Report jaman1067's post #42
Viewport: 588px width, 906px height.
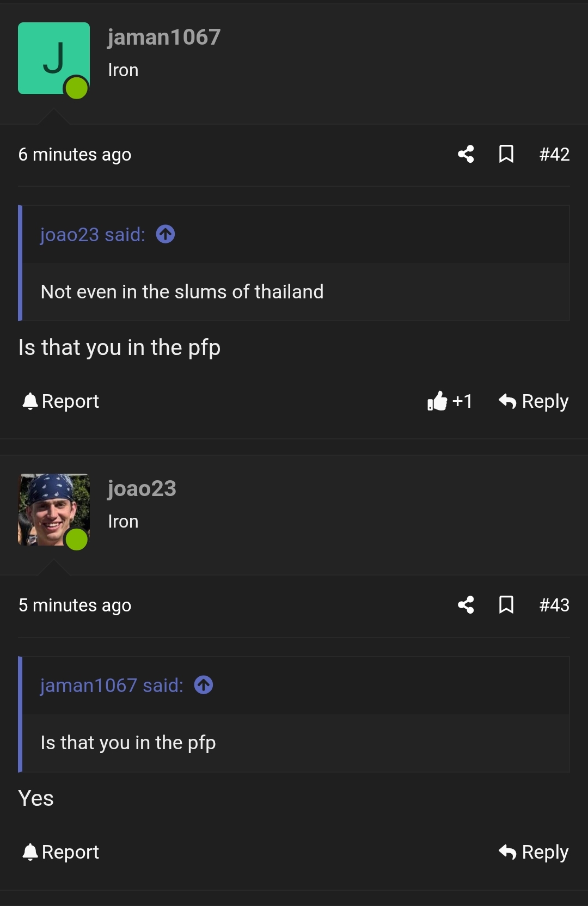point(61,401)
